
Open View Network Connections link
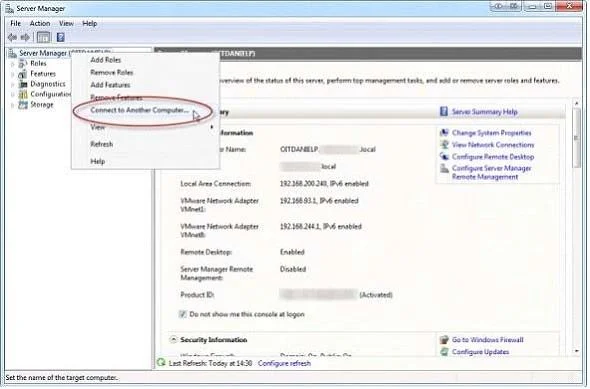click(493, 145)
